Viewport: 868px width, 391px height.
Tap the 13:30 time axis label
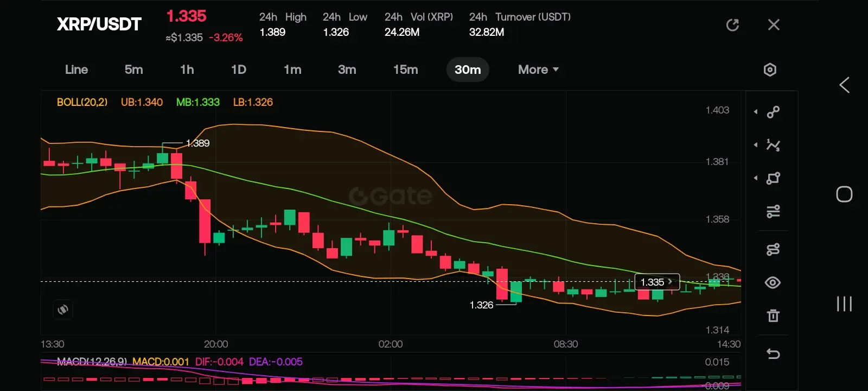(x=53, y=344)
